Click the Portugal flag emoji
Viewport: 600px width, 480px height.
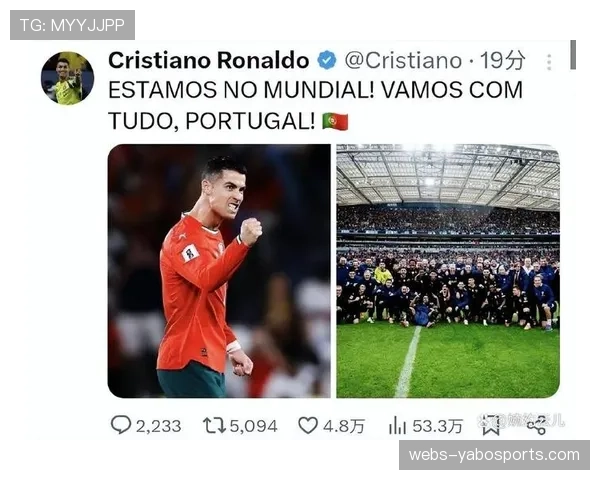click(x=335, y=122)
